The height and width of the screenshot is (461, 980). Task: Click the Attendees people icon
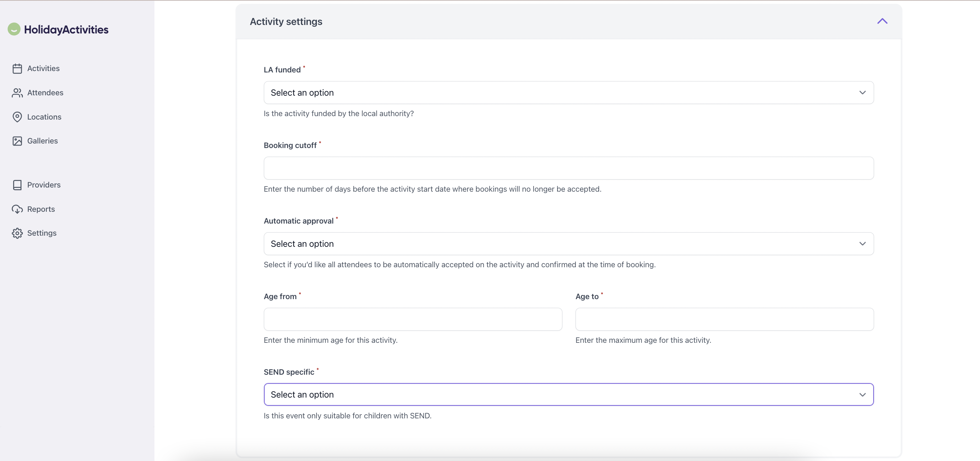click(x=17, y=93)
